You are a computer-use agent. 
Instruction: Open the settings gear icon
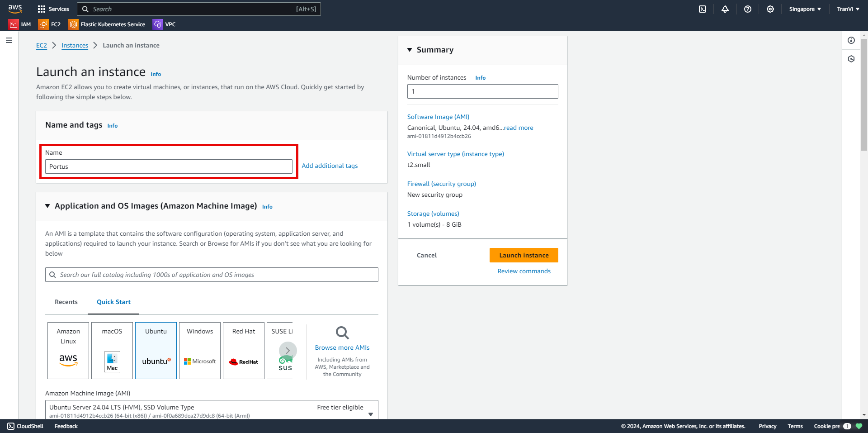point(770,9)
